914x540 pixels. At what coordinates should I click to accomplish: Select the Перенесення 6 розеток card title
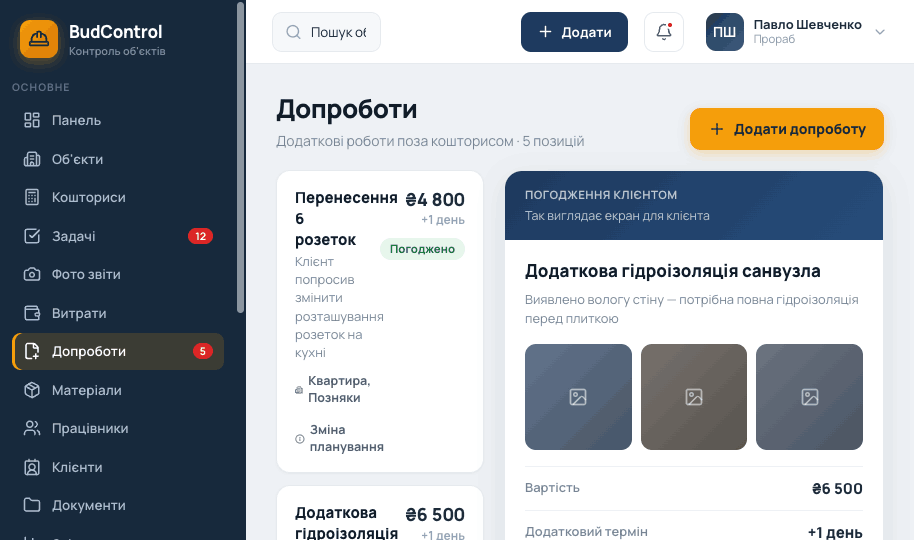346,219
